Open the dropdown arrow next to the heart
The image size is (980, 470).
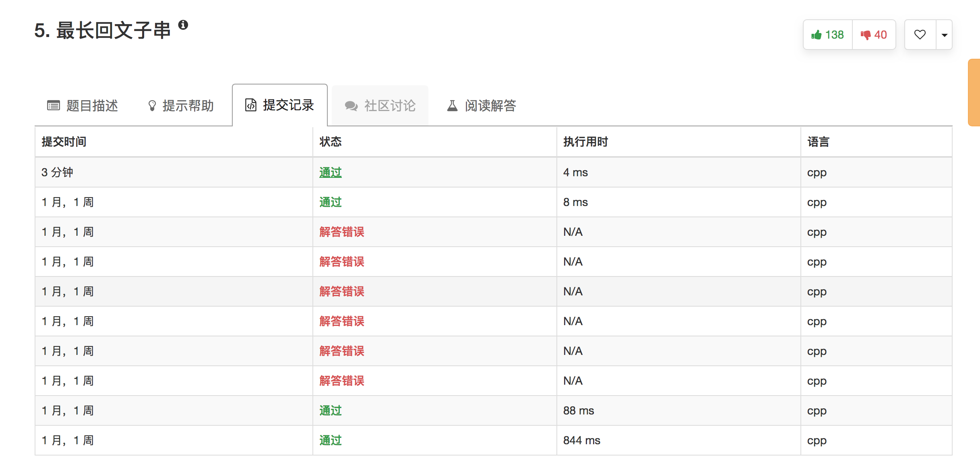pyautogui.click(x=944, y=35)
